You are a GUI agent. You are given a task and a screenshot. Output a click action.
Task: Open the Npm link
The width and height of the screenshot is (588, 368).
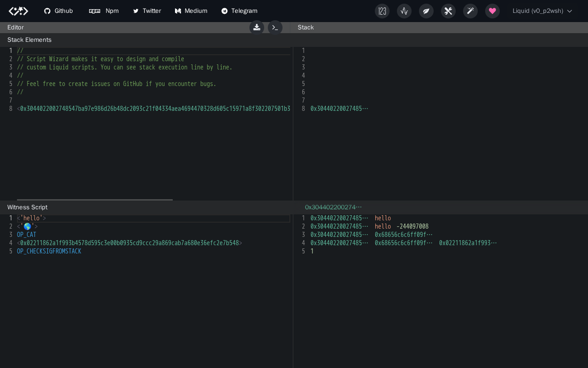pos(104,11)
